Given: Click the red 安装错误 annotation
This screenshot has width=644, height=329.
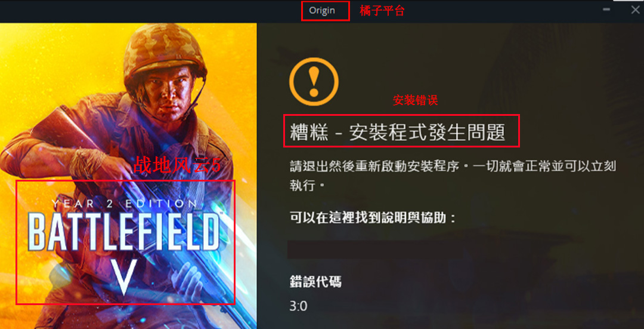Looking at the screenshot, I should (415, 100).
